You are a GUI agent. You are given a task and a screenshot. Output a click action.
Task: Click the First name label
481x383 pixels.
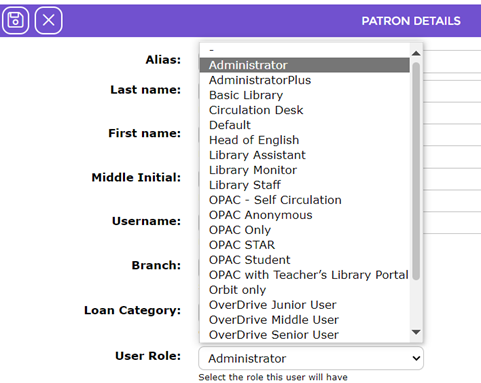tap(145, 133)
